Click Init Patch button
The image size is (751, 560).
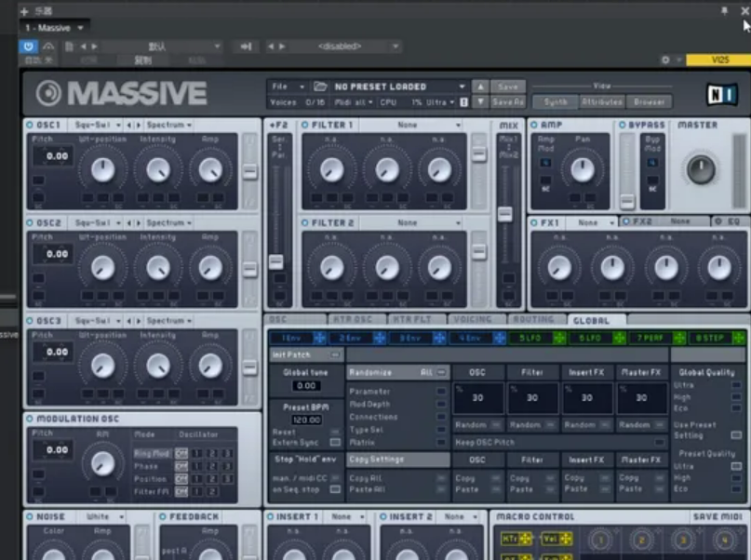(306, 354)
